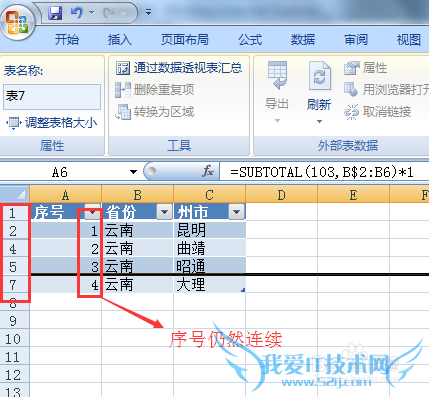Go to the 数据 tab

click(x=303, y=40)
